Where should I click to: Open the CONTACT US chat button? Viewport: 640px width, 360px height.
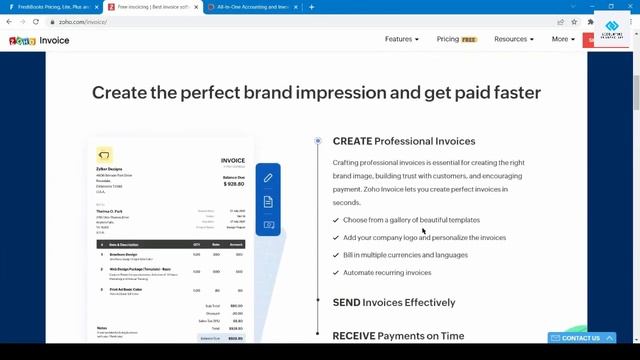(x=582, y=338)
